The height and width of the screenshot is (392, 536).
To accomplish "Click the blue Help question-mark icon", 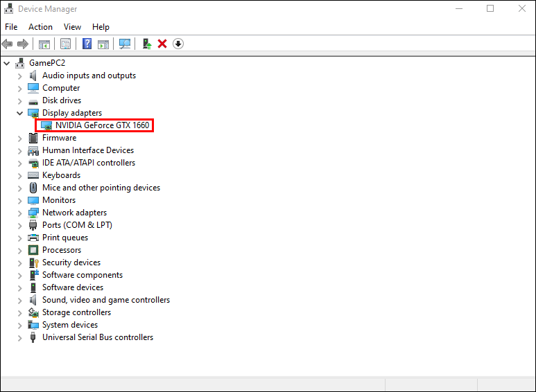I will 87,44.
